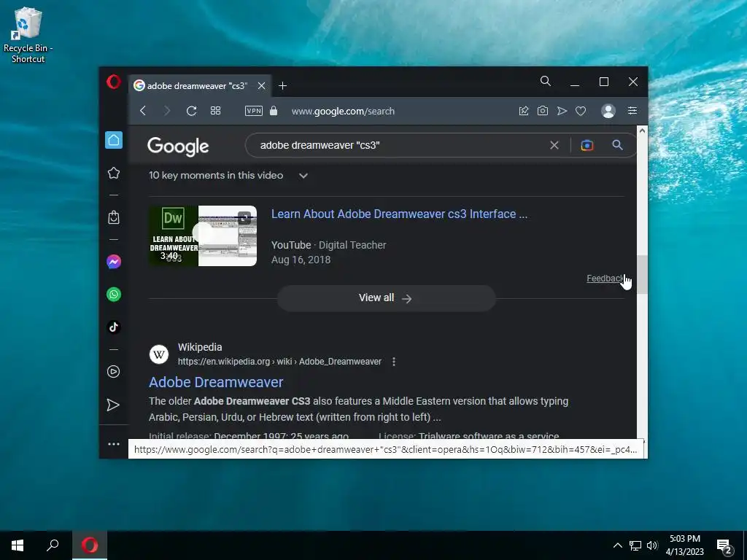
Task: Open the network status tray icon
Action: tap(635, 545)
